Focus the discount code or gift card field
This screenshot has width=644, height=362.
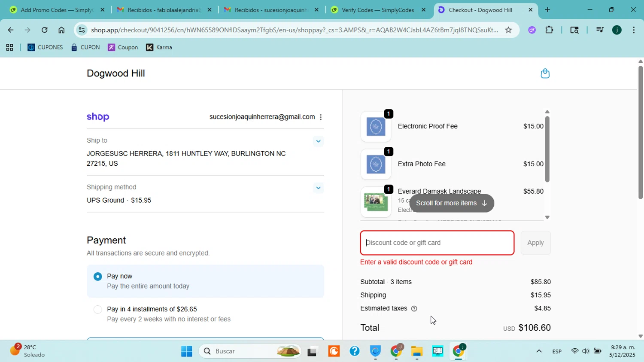[437, 243]
